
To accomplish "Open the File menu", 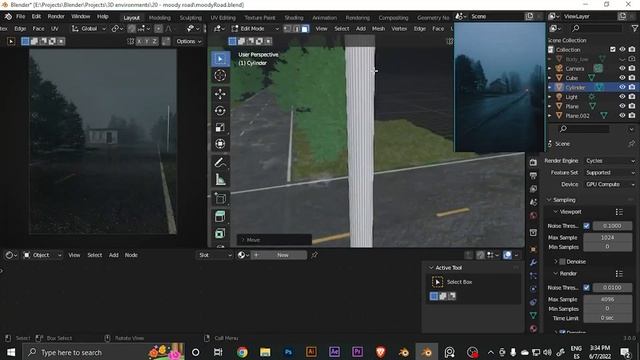I will pyautogui.click(x=20, y=17).
